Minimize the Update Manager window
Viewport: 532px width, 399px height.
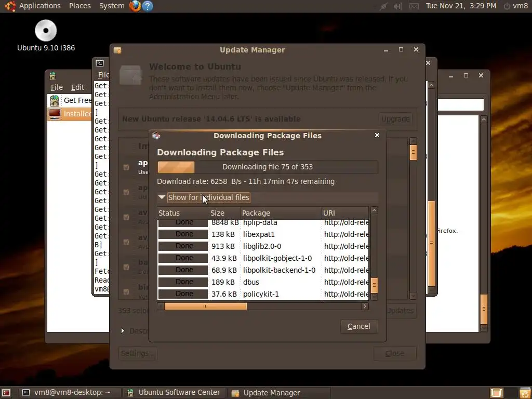[386, 50]
